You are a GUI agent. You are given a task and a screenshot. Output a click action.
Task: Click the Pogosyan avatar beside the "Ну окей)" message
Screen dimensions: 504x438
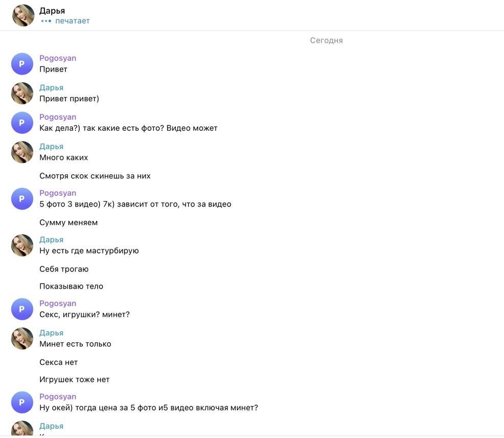[22, 402]
